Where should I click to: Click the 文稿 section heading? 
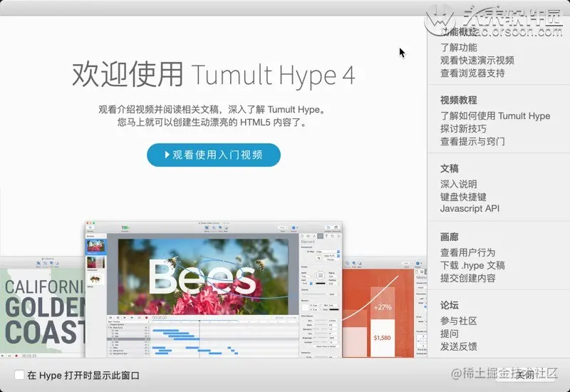click(x=450, y=169)
